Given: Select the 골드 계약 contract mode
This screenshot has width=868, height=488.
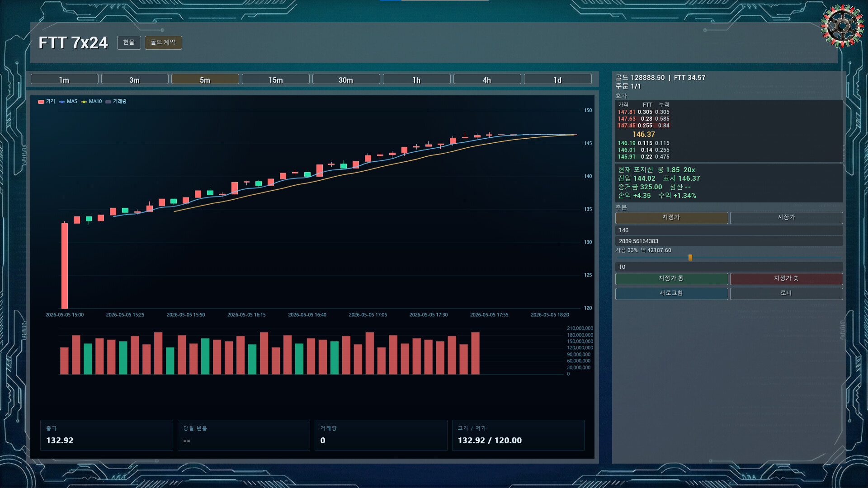Looking at the screenshot, I should 163,42.
